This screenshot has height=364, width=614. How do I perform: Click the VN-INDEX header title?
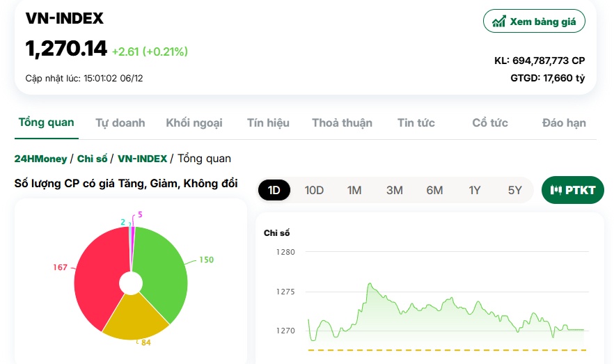point(65,18)
